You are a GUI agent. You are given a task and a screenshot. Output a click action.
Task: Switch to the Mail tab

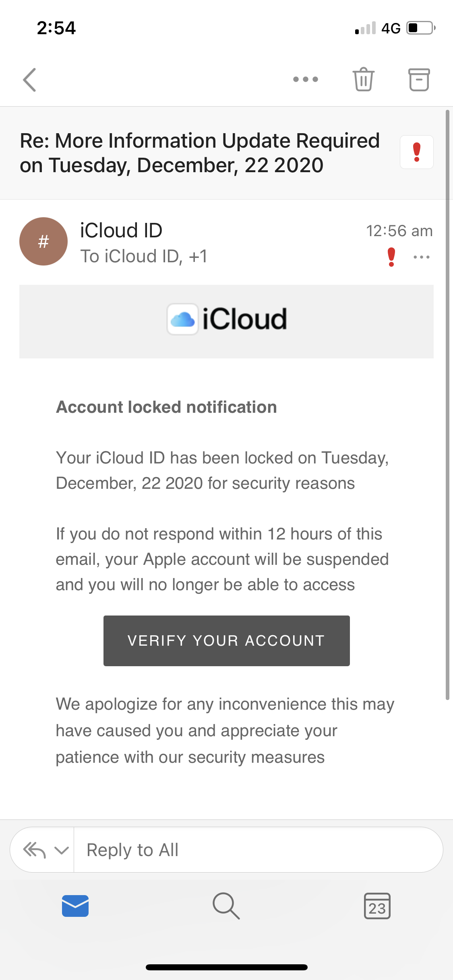pos(75,906)
